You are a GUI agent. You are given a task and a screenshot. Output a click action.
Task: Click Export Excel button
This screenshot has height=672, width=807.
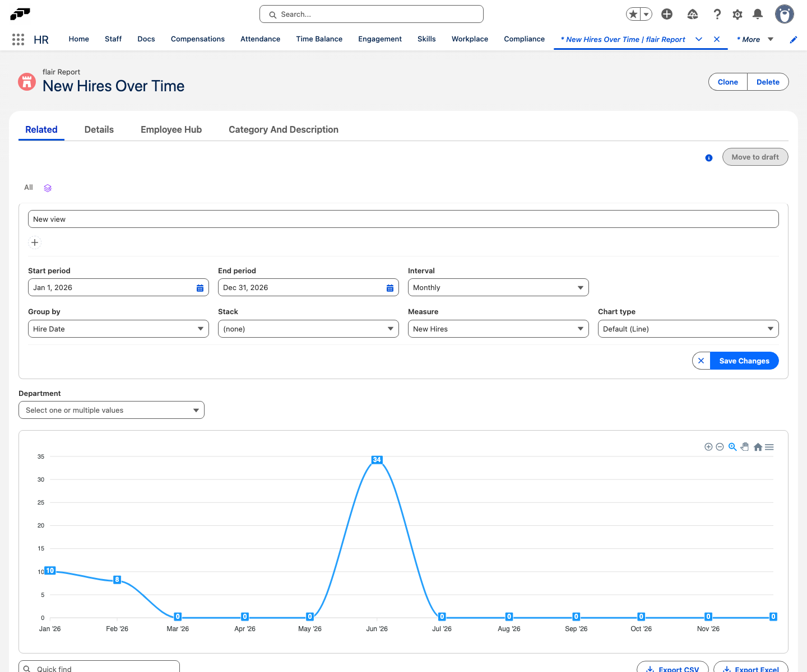(x=751, y=668)
